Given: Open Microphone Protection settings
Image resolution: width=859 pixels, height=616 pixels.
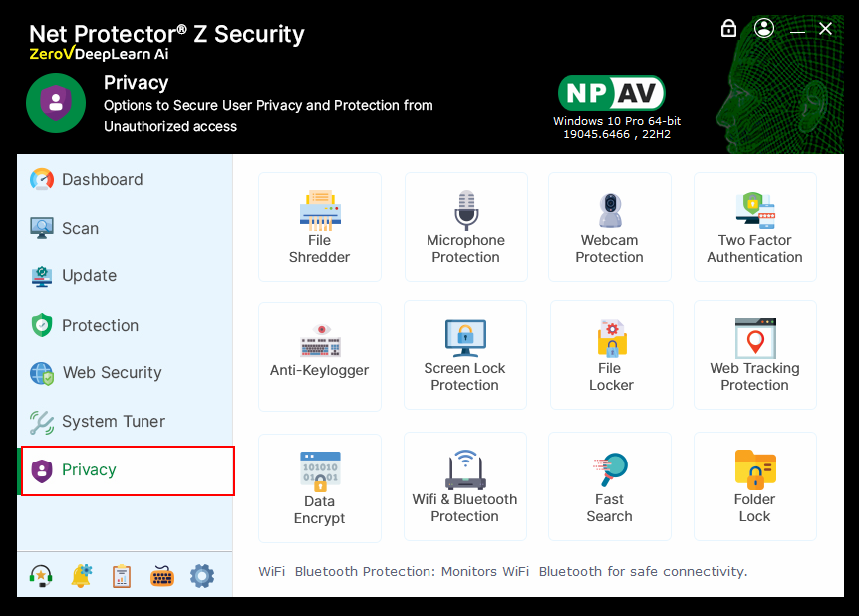Looking at the screenshot, I should coord(465,227).
